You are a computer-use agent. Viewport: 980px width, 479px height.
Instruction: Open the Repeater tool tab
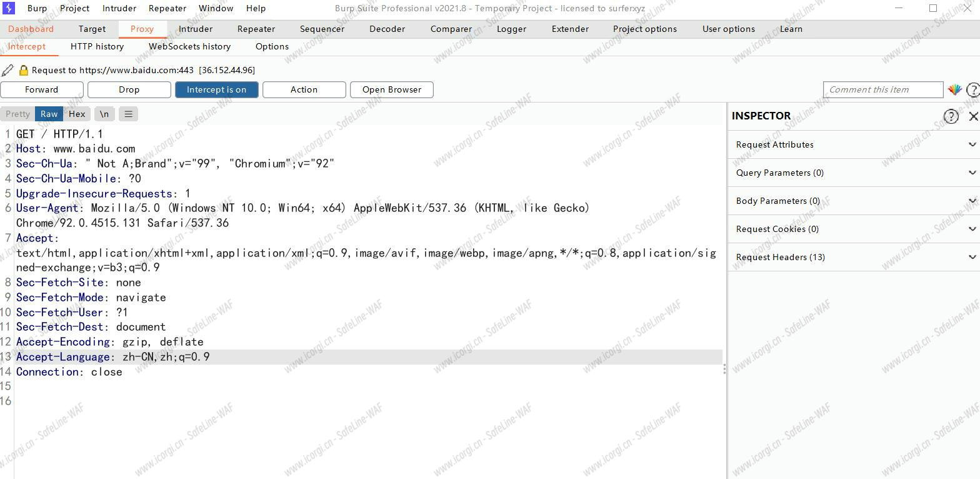pyautogui.click(x=256, y=29)
